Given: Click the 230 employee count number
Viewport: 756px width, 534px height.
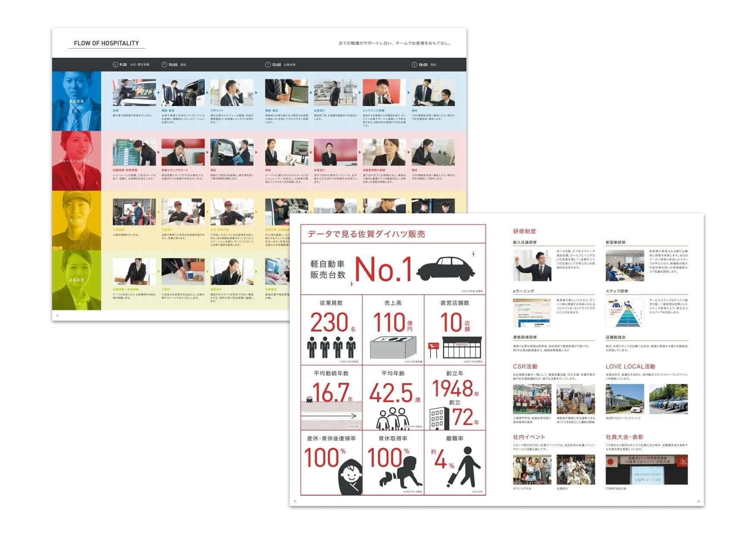Looking at the screenshot, I should 329,322.
